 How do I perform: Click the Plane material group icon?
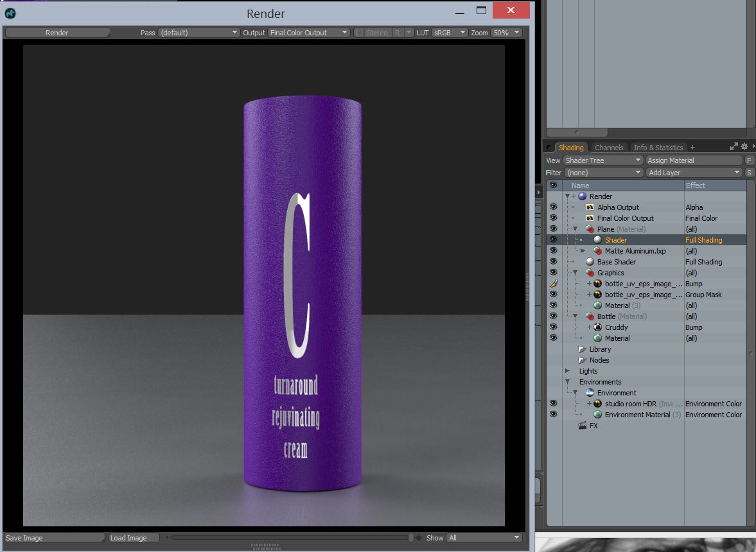(590, 229)
